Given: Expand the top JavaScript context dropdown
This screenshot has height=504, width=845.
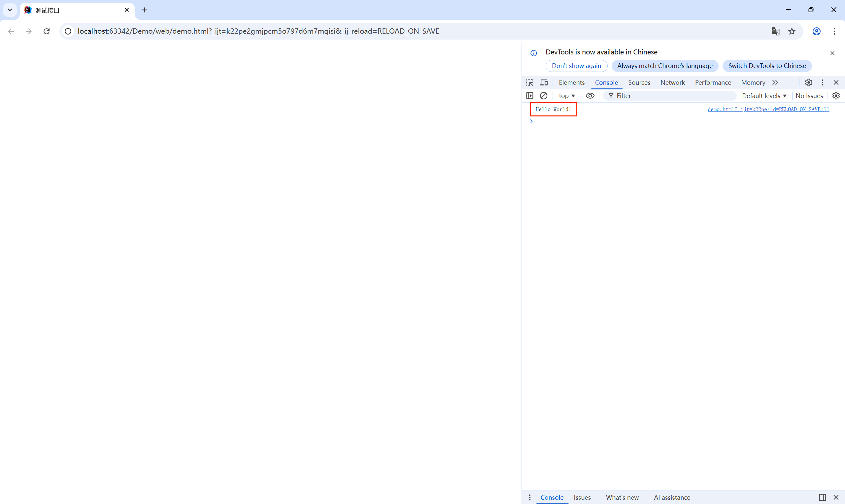Looking at the screenshot, I should [x=567, y=96].
